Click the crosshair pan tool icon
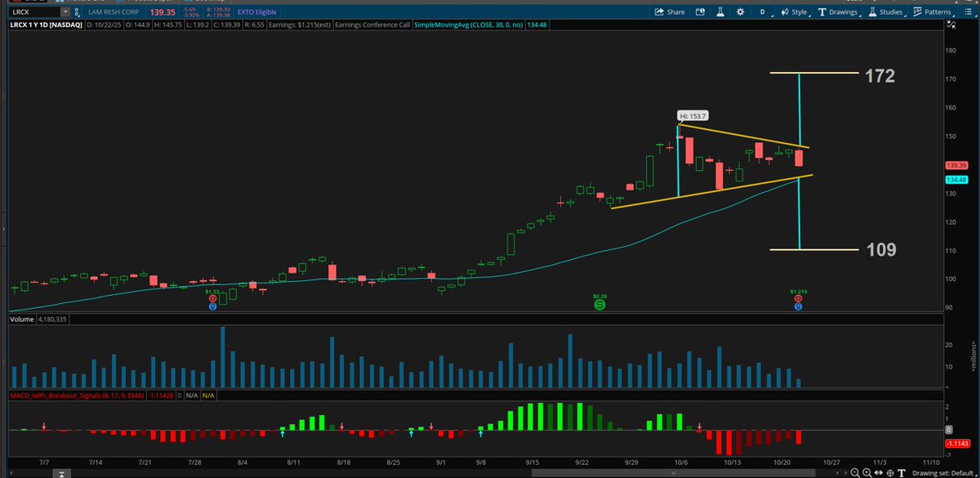Viewport: 980px width, 478px height. tap(890, 471)
